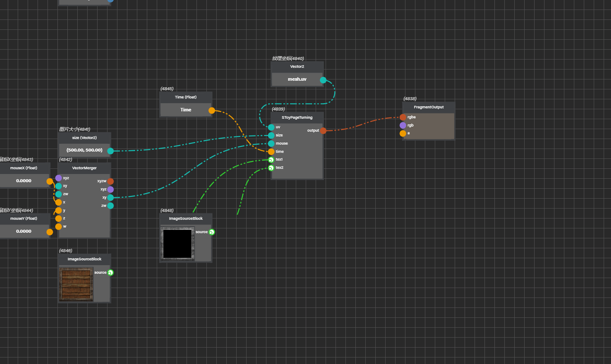Viewport: 611px width, 364px height.
Task: Click the mesh.uv output port
Action: pyautogui.click(x=323, y=80)
